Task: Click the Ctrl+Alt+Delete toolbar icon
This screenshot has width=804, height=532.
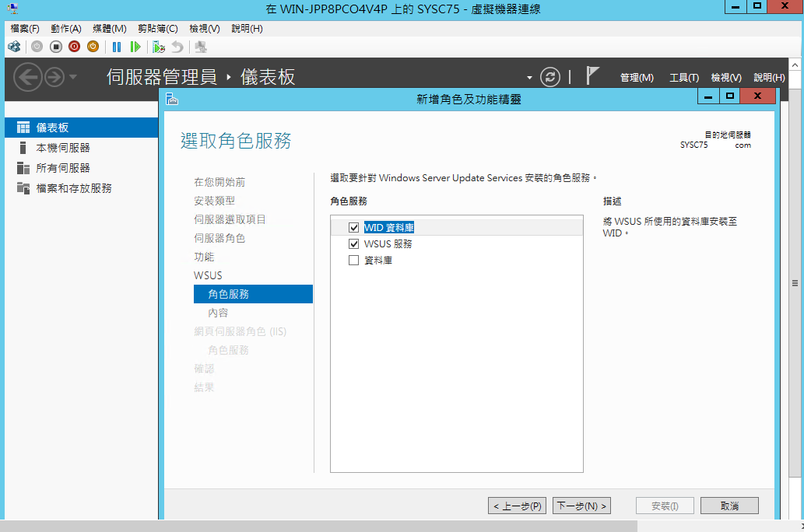Action: coord(14,47)
